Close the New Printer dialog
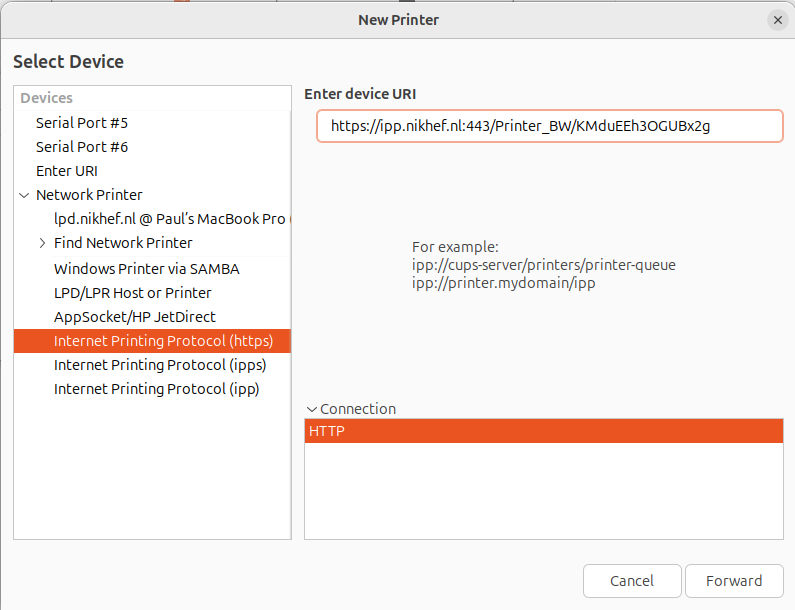Screen dimensions: 795x610 tap(777, 20)
